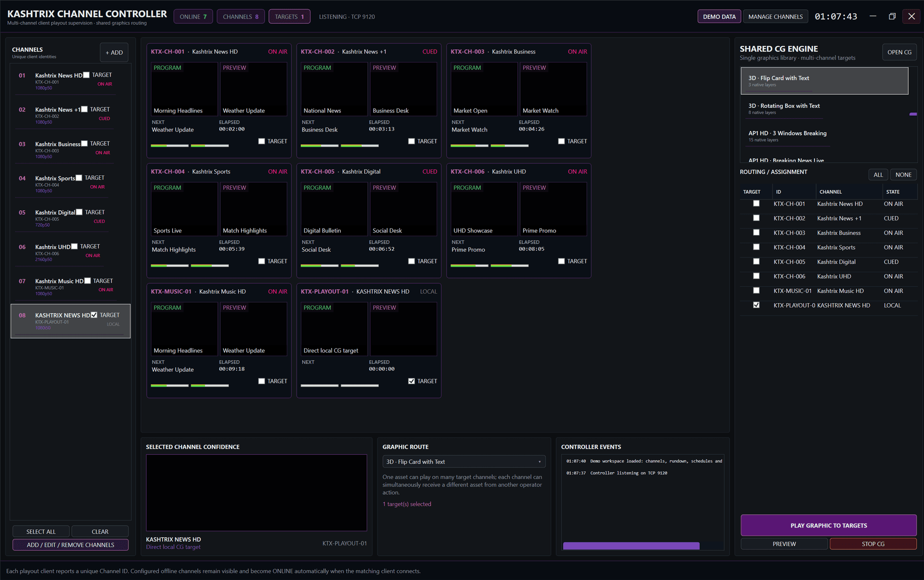Select ALL routing targets
Screen dimensions: 924x580
point(878,175)
